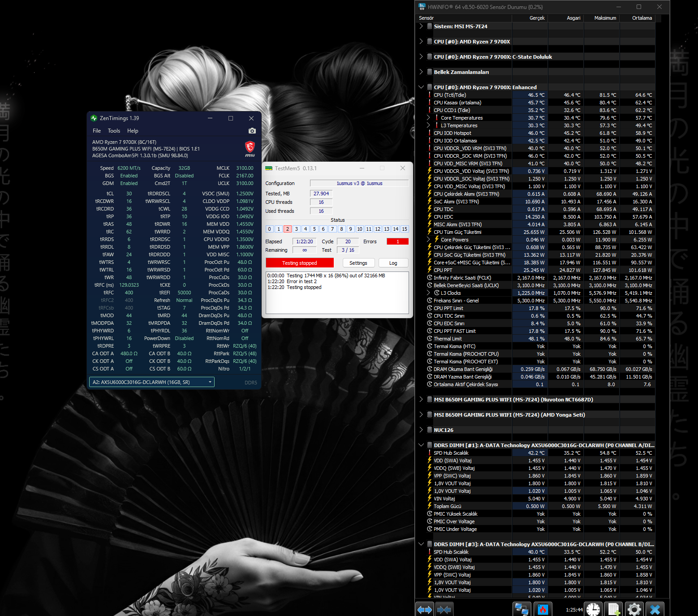Viewport: 698px width, 616px height.
Task: Click thermometer icon beside CPU IOD Hotspot
Action: (430, 133)
